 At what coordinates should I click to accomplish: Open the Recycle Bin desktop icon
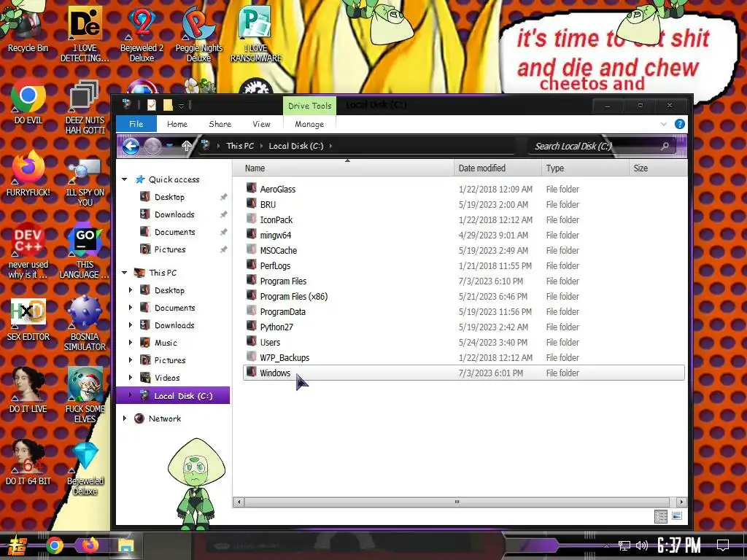[x=28, y=28]
